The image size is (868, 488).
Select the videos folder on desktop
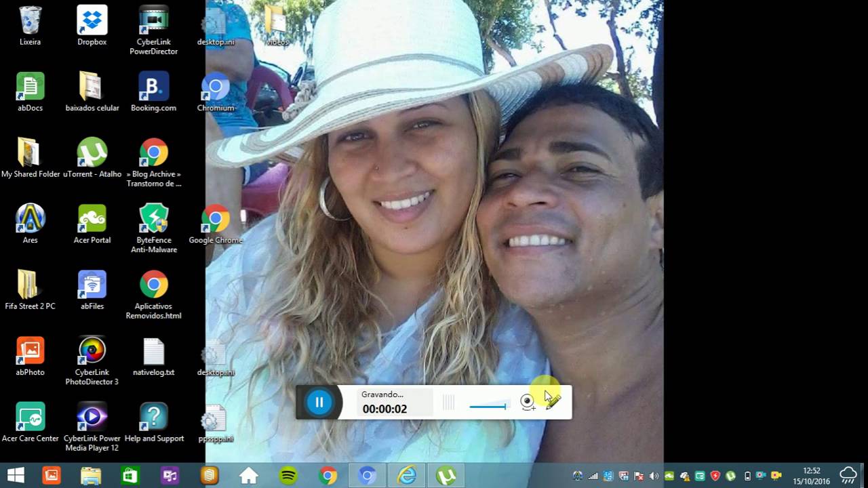[277, 26]
